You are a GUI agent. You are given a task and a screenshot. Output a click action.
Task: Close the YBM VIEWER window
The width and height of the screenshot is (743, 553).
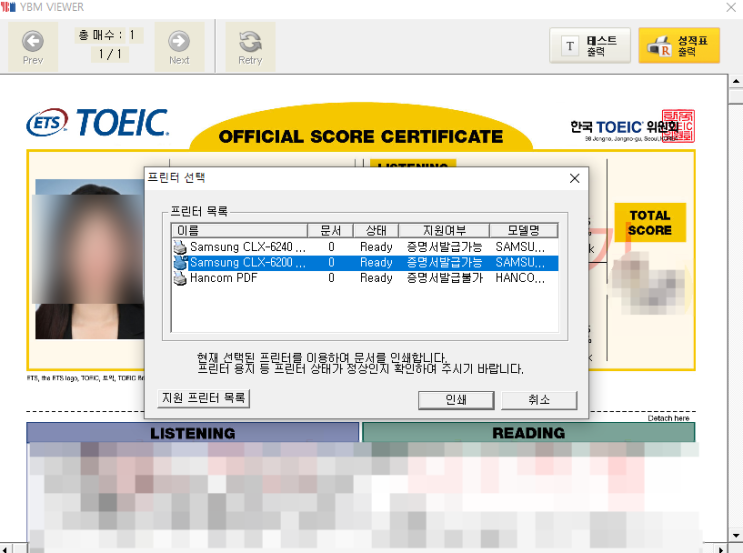point(731,7)
